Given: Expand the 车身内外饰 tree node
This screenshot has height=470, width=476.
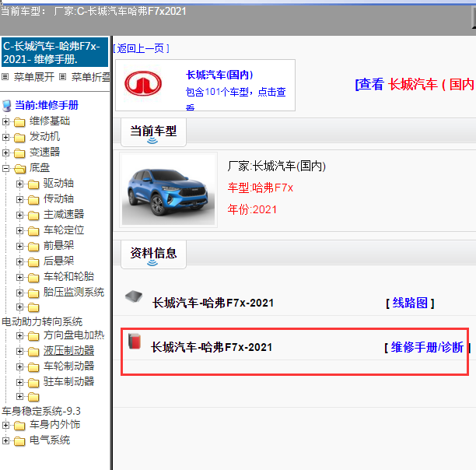Looking at the screenshot, I should (x=5, y=425).
